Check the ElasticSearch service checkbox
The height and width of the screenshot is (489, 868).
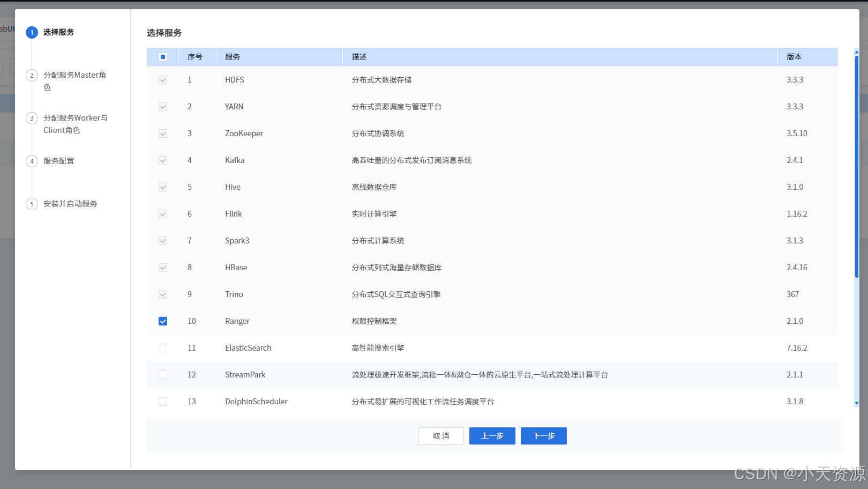163,348
